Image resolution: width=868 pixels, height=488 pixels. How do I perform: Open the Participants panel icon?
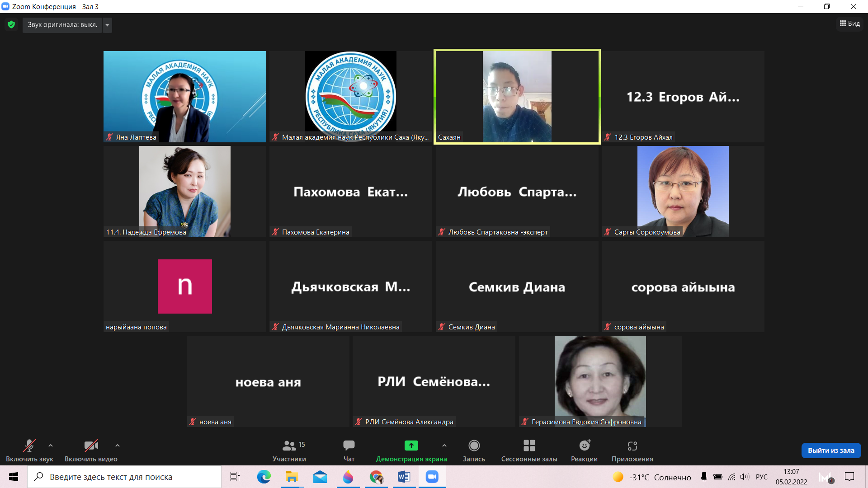(x=289, y=446)
